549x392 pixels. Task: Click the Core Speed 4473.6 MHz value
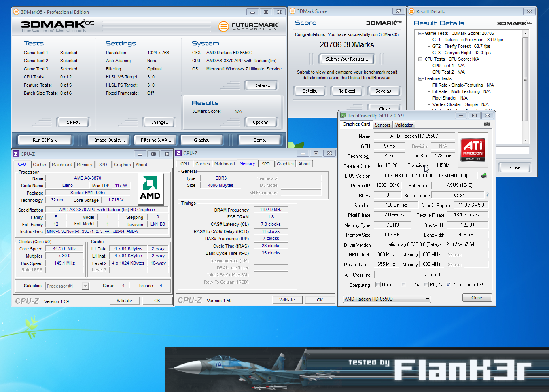click(65, 248)
